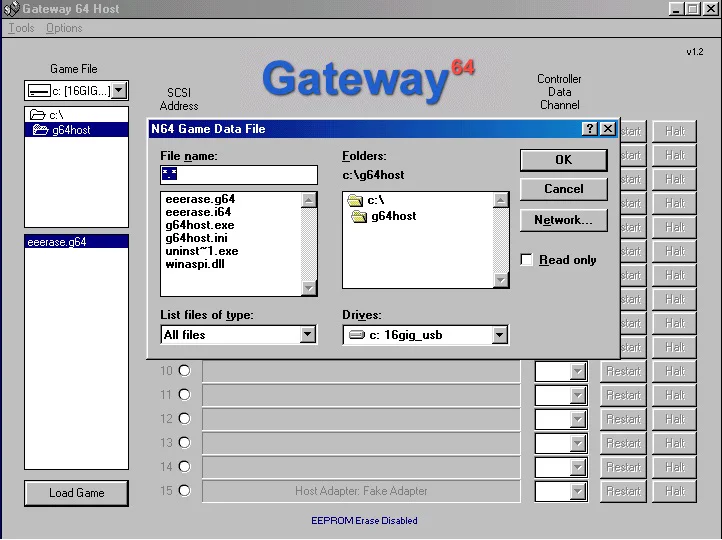The image size is (722, 540).
Task: Select SCSI address 11 radio button
Action: [184, 395]
